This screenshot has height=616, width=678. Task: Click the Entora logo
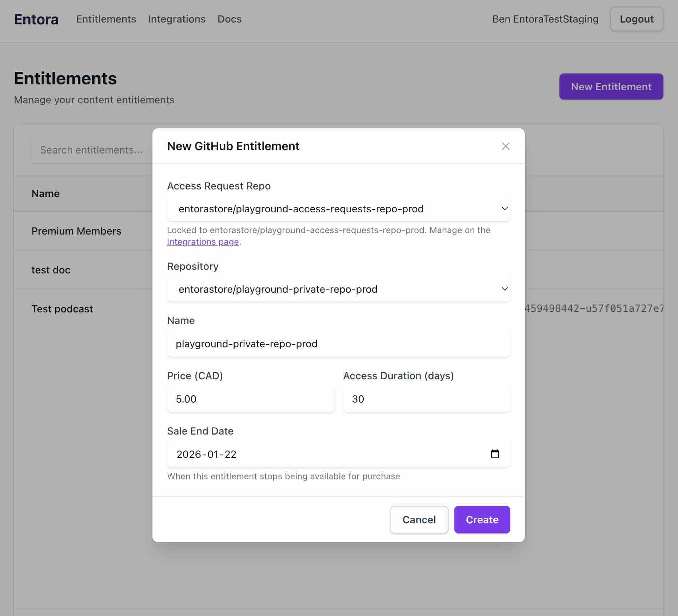36,19
